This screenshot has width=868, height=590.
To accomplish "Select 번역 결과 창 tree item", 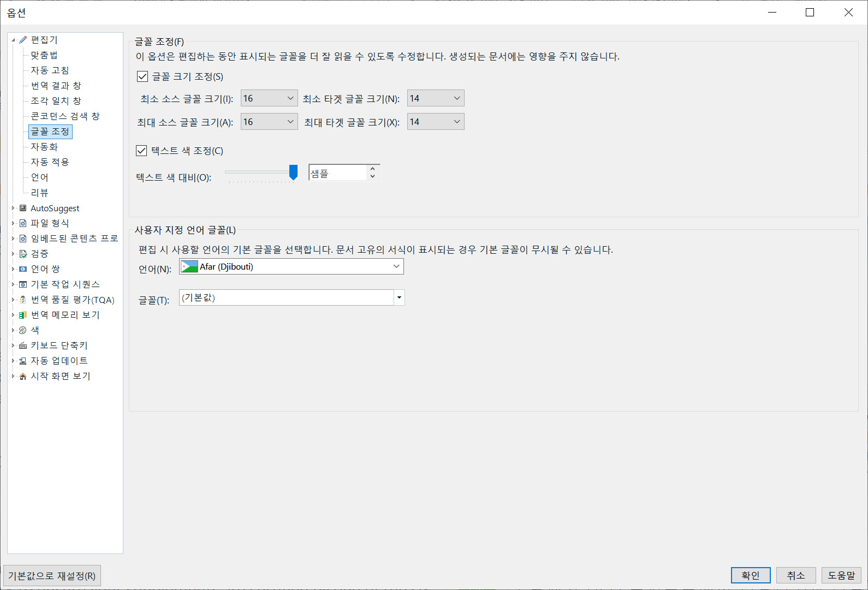I will (56, 86).
